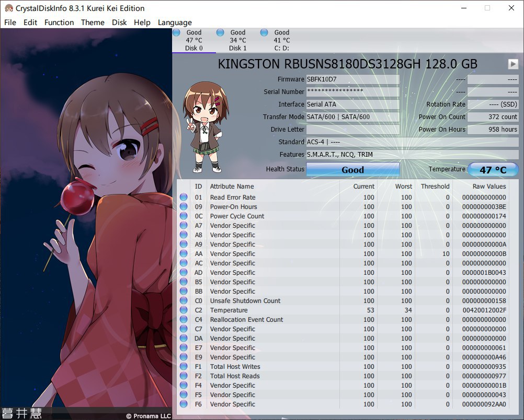Open the Function menu
Viewport: 524px width, 420px height.
(x=59, y=22)
